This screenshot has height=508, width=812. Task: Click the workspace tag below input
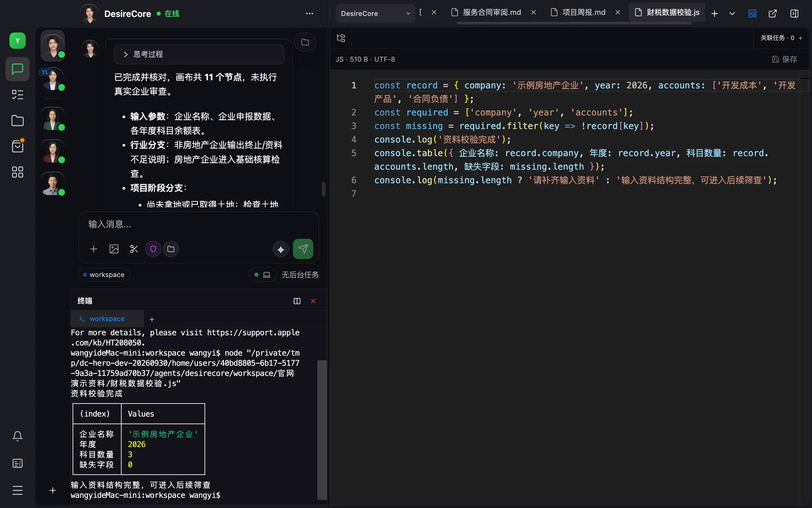(104, 275)
